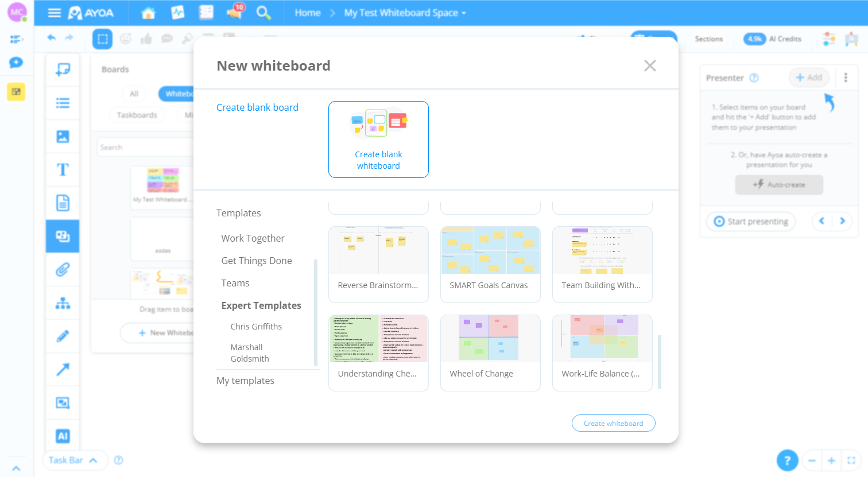Click the Create whiteboard button

pyautogui.click(x=614, y=423)
